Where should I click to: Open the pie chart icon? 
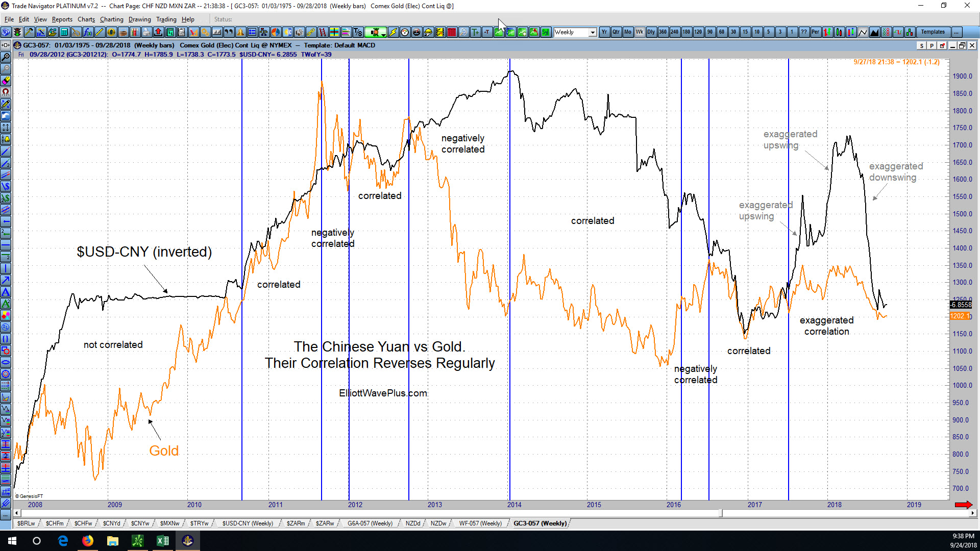(276, 32)
